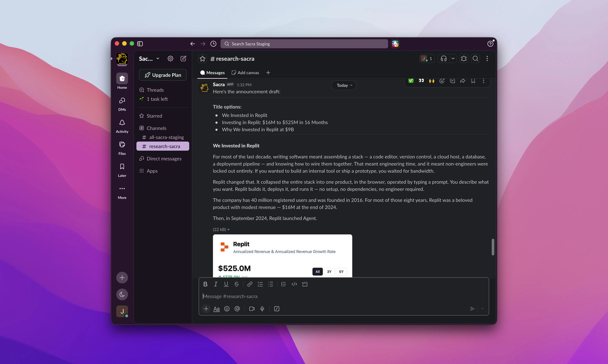Open the Sac... workspace name menu

[149, 59]
